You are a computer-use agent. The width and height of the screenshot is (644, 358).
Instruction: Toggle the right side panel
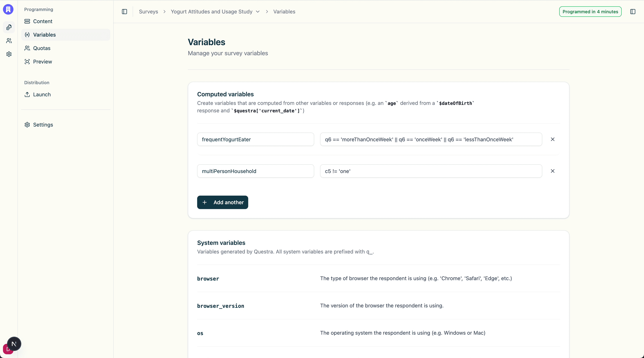pos(633,12)
